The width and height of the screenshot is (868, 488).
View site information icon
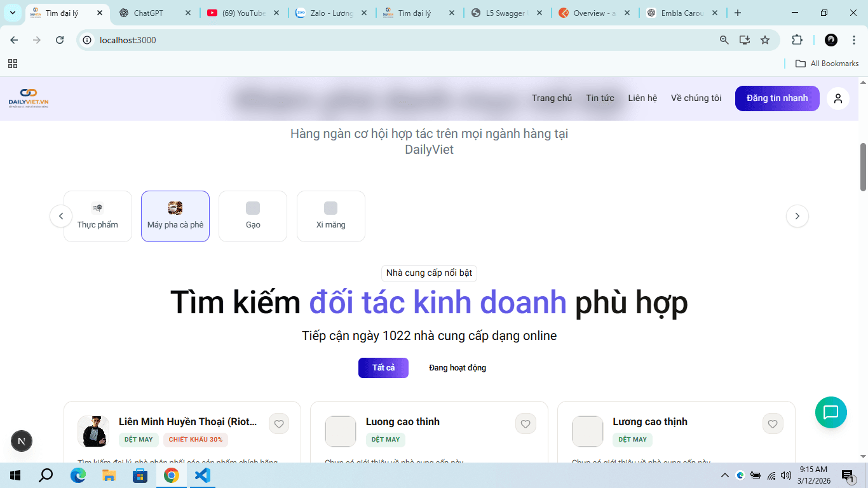pyautogui.click(x=88, y=40)
